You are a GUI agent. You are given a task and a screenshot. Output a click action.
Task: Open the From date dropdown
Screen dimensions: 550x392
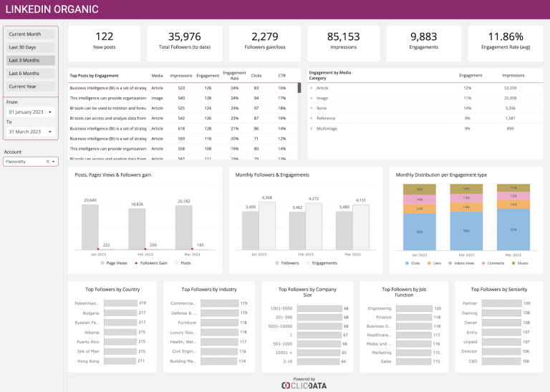pyautogui.click(x=30, y=112)
